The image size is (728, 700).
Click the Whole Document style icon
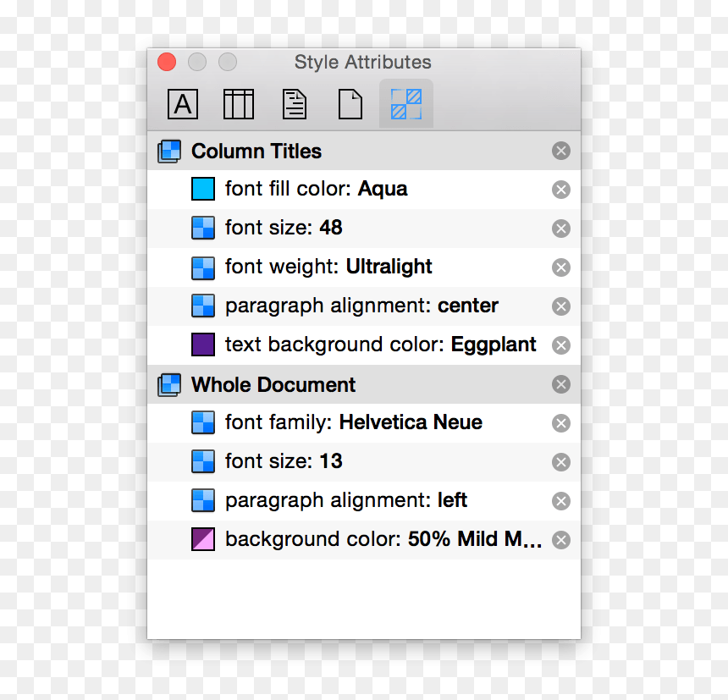(x=169, y=385)
